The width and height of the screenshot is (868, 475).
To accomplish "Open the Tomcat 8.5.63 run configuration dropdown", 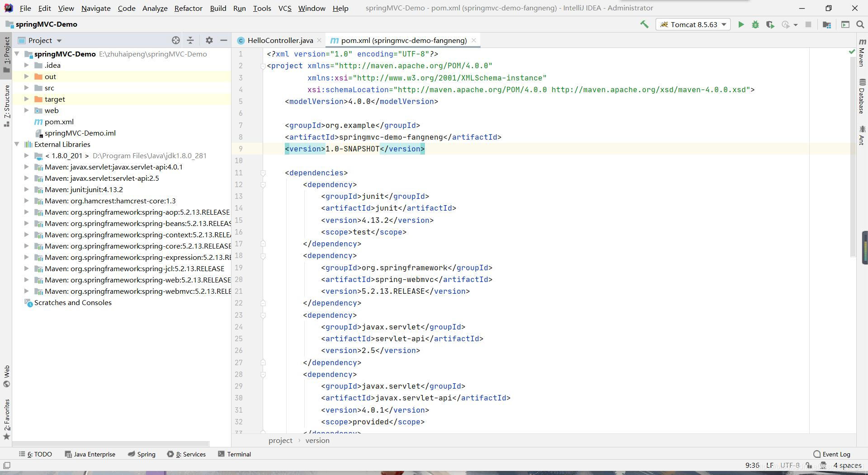I will (693, 25).
